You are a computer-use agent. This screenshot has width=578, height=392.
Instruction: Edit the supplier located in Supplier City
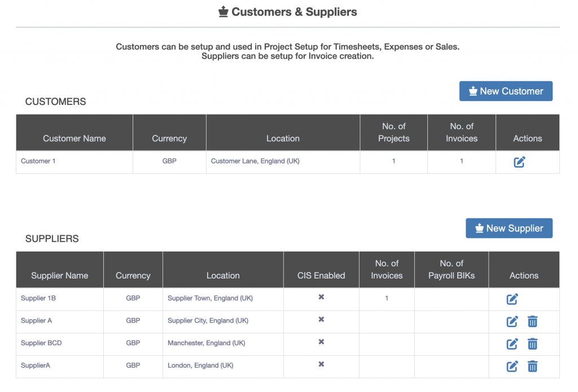click(512, 321)
